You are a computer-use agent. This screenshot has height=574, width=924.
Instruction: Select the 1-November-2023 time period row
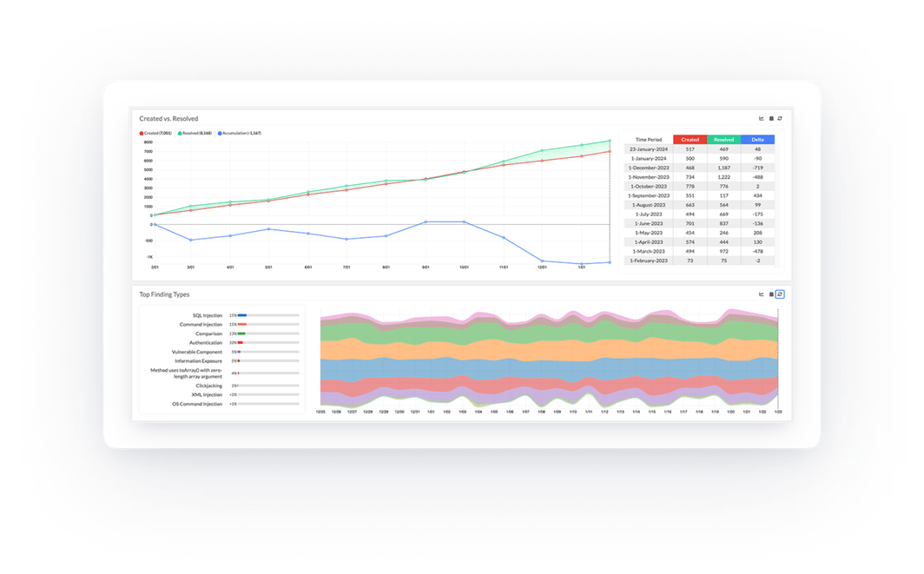699,177
